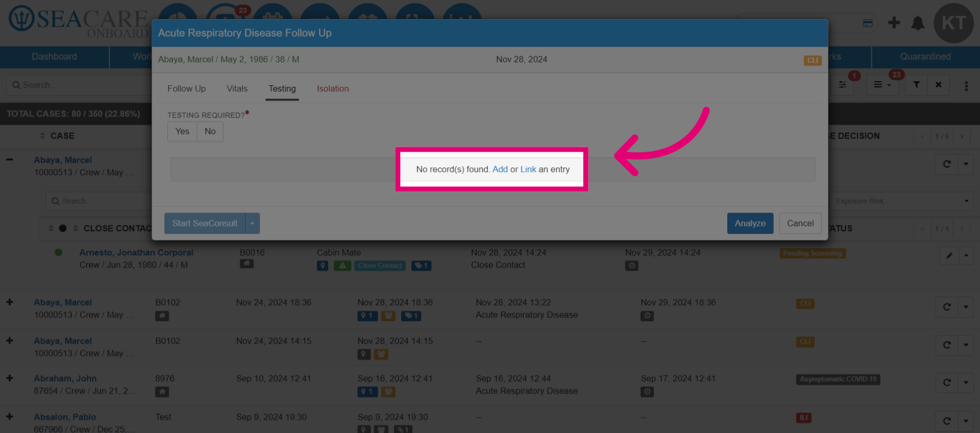
Task: Expand Abaya, Marcel row dated 18:36
Action: click(x=10, y=302)
